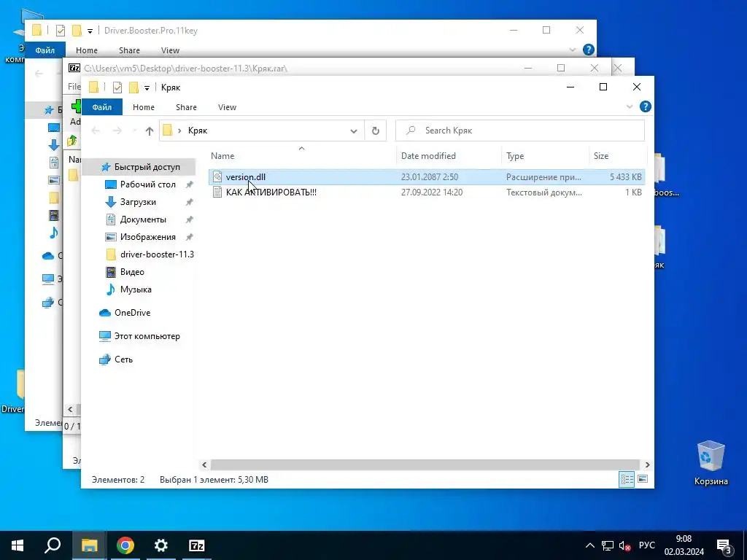747x560 pixels.
Task: Refresh the Кряк folder view
Action: pos(376,131)
